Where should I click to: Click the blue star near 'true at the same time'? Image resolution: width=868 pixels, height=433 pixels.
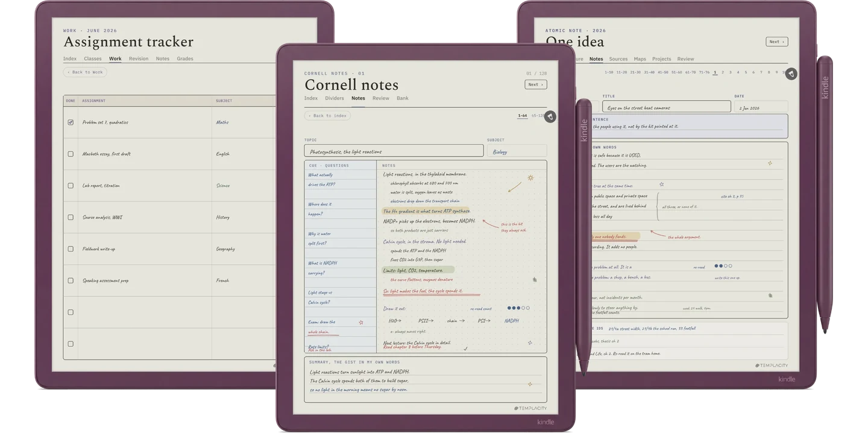661,185
